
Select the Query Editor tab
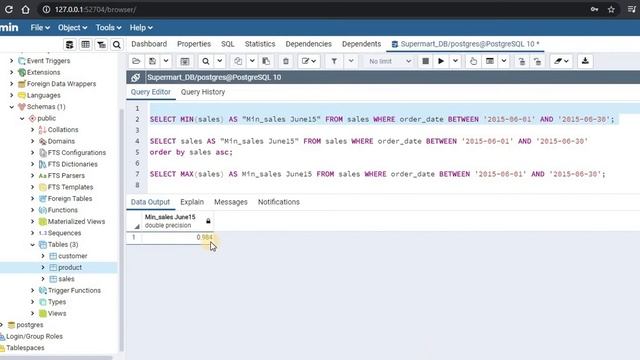pyautogui.click(x=151, y=92)
